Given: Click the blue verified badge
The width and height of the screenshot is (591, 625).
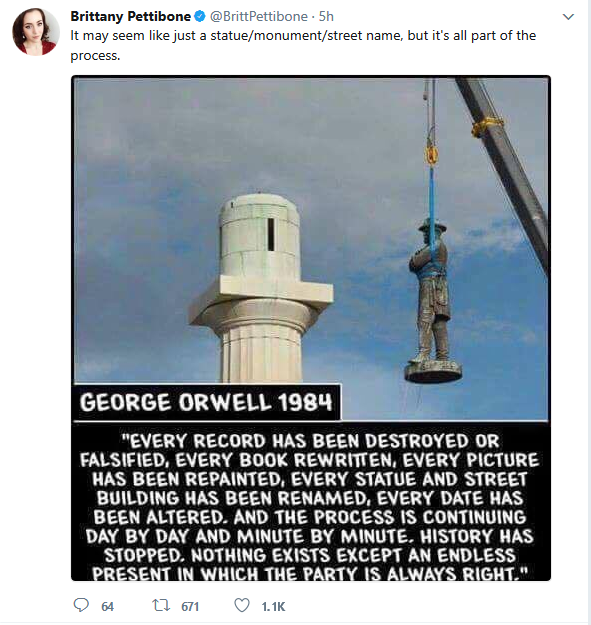Looking at the screenshot, I should (x=200, y=16).
